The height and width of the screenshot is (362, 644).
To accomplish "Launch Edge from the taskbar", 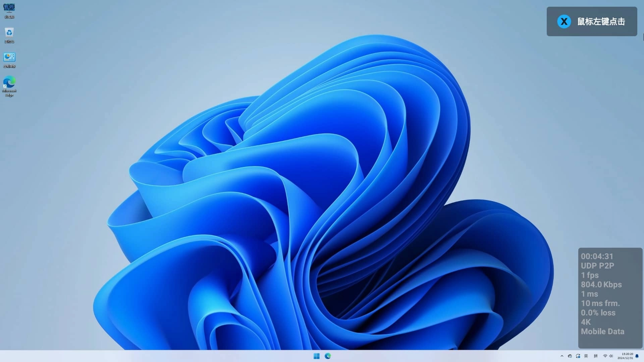I will coord(328,356).
